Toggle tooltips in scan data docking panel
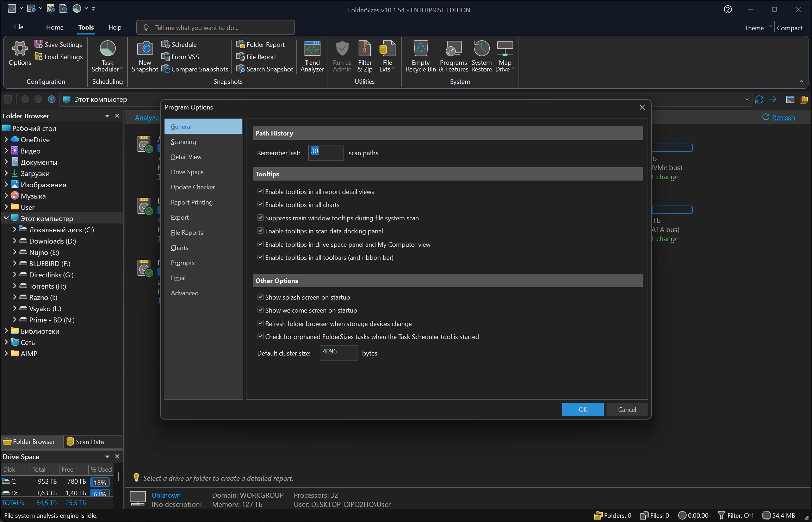 click(x=261, y=231)
